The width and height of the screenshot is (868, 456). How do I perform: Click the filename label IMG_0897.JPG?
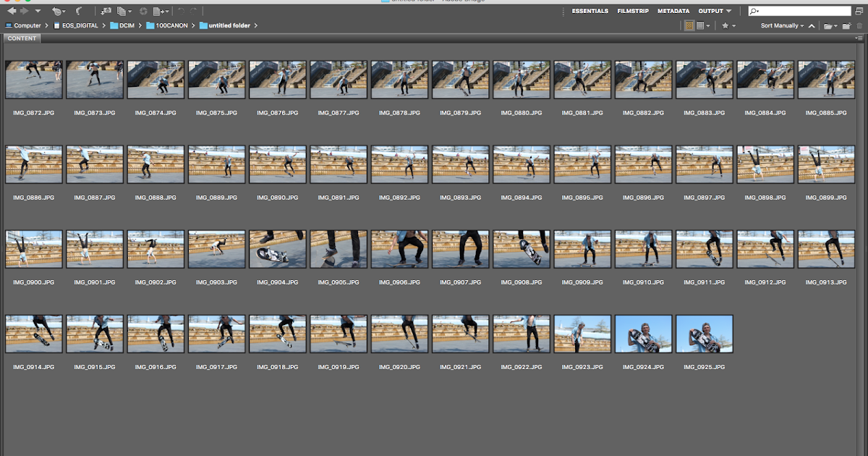[x=705, y=198]
